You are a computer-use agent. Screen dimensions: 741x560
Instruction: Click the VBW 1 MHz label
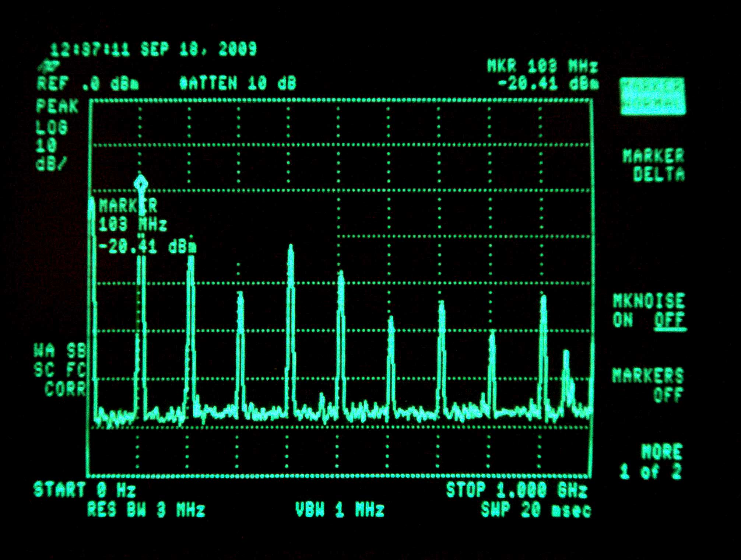coord(340,510)
